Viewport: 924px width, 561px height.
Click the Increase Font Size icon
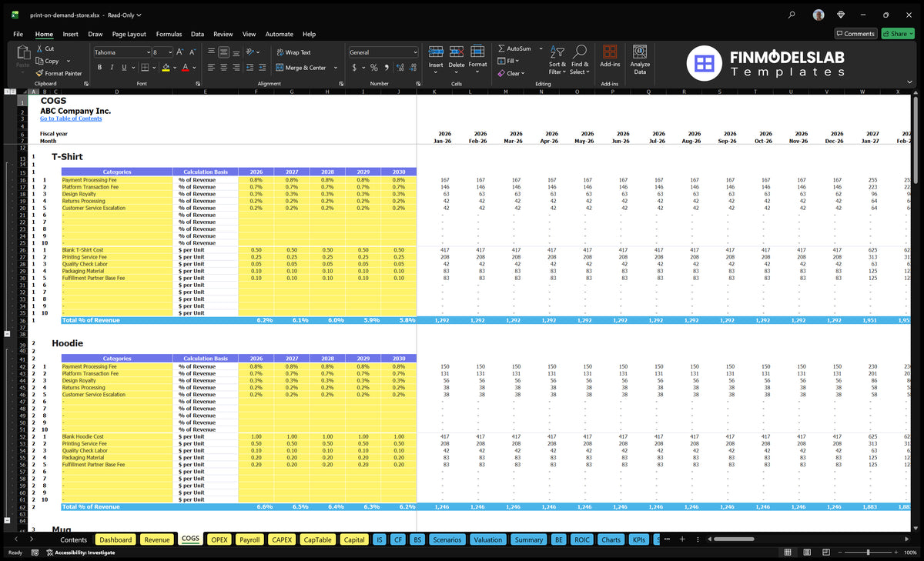[181, 52]
